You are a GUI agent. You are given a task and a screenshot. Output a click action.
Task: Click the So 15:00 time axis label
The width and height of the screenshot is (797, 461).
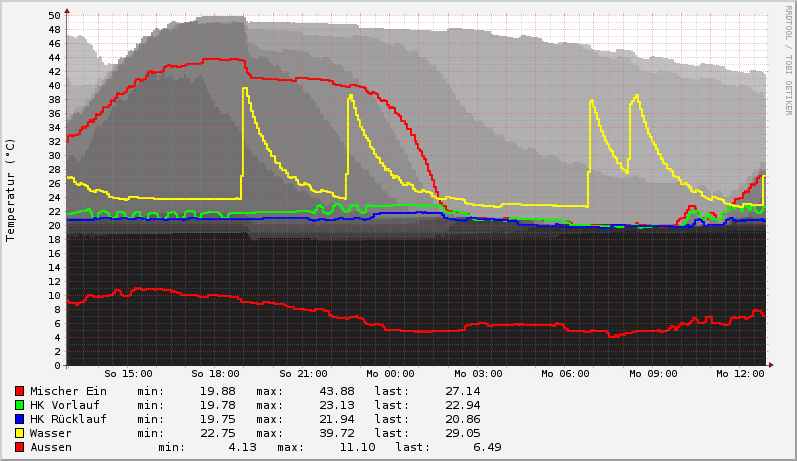[128, 374]
